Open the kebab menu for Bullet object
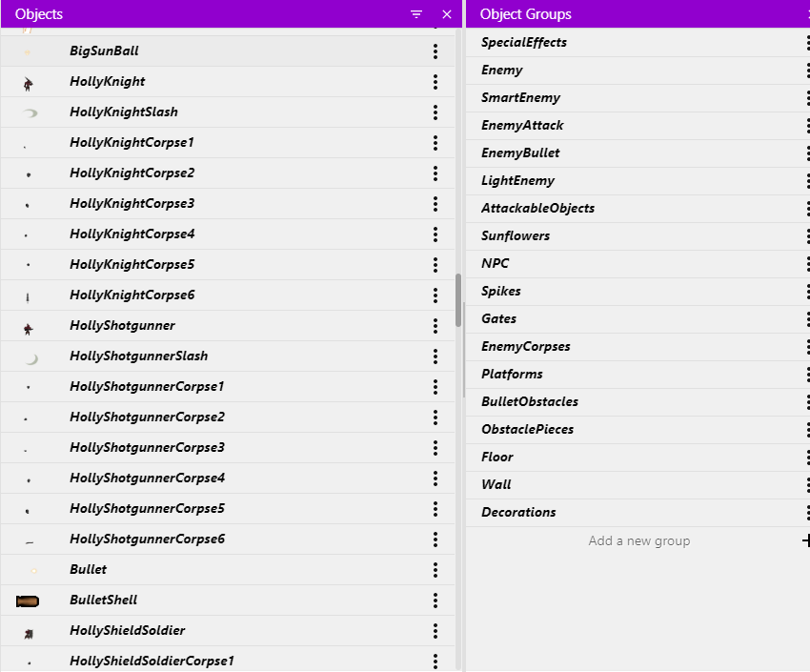 pos(435,570)
